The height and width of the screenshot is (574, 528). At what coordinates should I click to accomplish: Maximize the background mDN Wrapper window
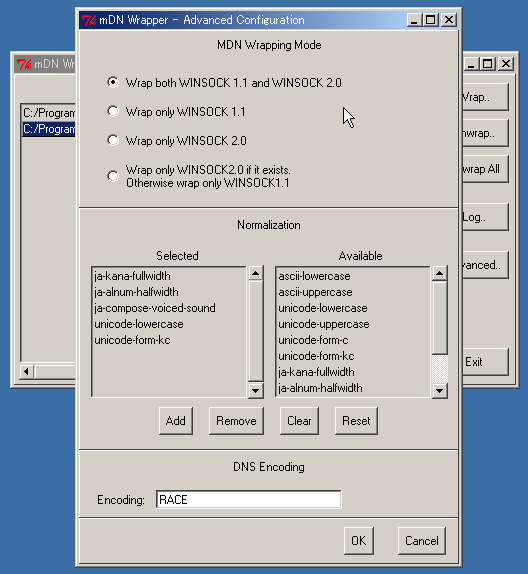[x=488, y=64]
